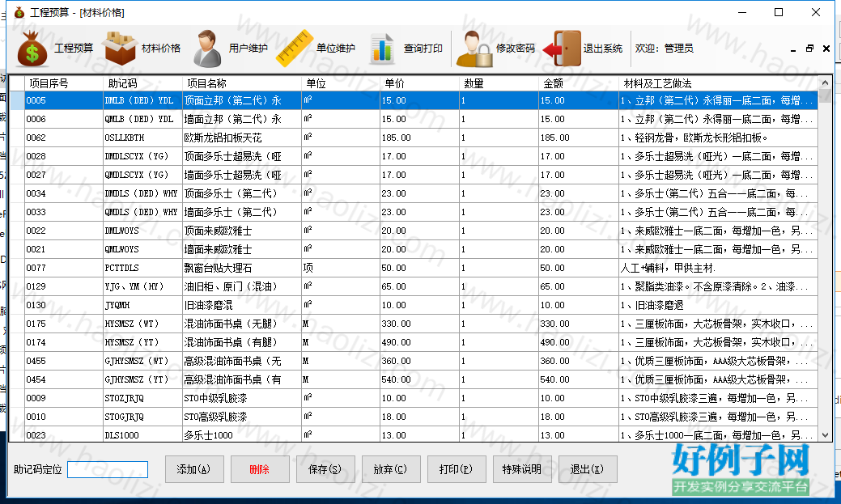Viewport: 841px width, 504px height.
Task: Click the STO中级乳胶漆 name cell
Action: [242, 398]
